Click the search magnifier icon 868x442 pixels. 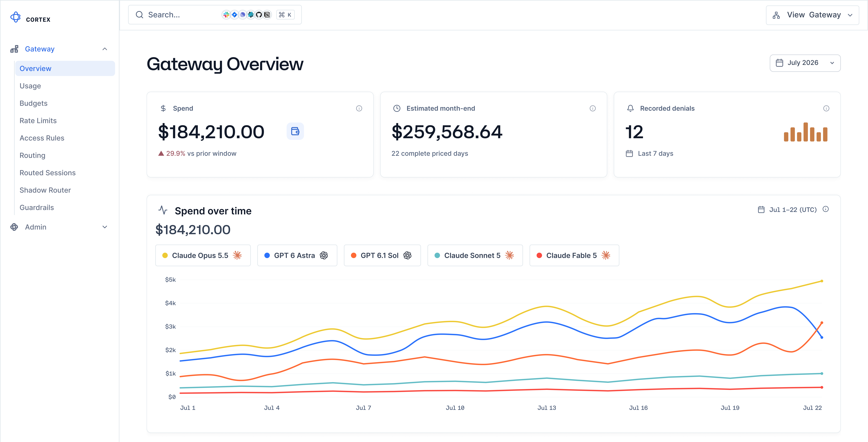click(140, 15)
